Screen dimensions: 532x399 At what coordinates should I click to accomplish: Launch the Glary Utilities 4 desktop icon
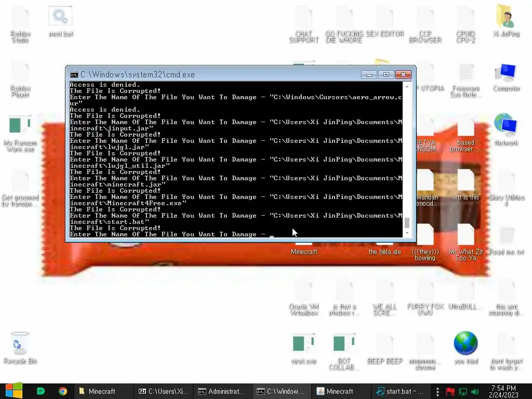(506, 188)
